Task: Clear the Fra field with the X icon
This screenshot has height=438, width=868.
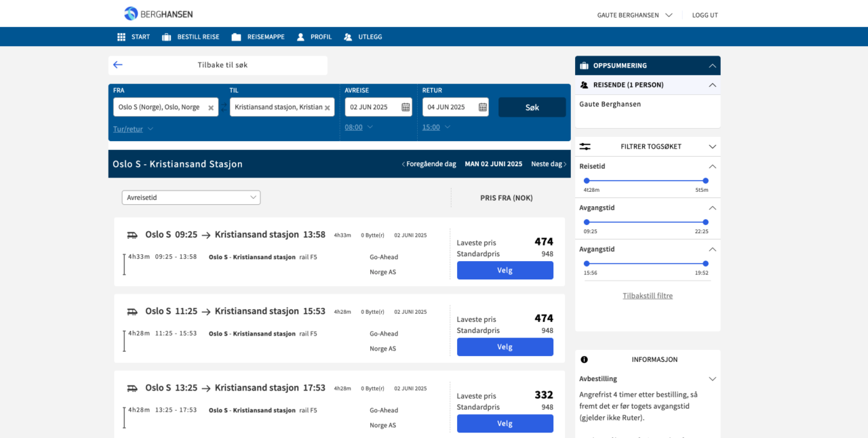Action: [211, 108]
